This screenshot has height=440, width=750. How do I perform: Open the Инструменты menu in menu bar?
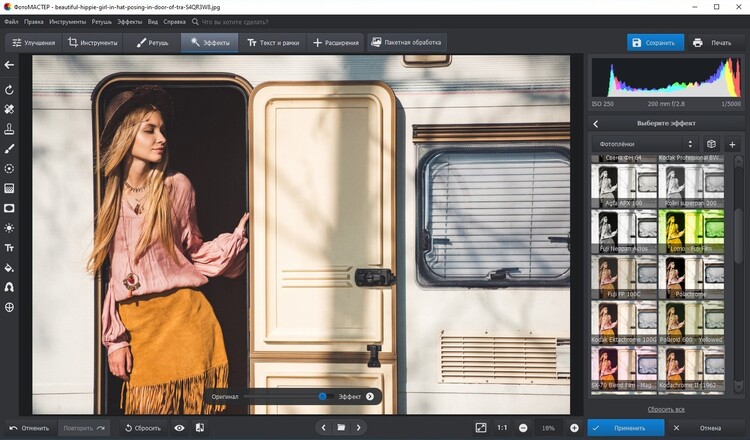[66, 20]
